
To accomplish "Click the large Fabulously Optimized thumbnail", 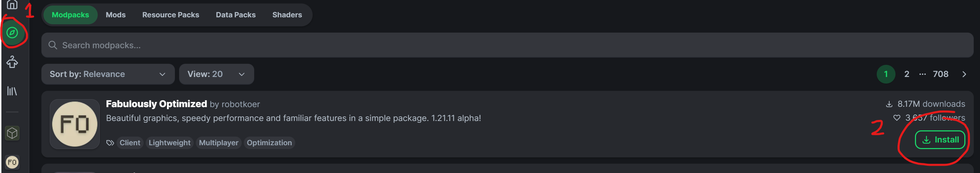I will tap(74, 124).
